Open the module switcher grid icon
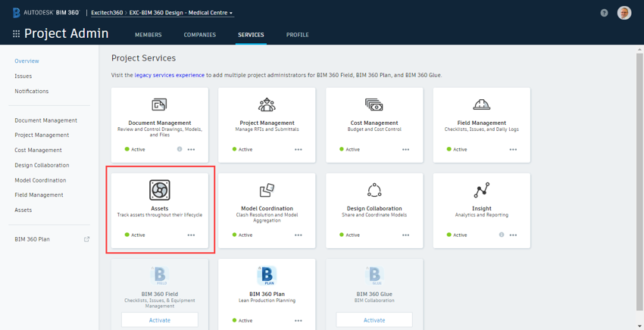This screenshot has height=330, width=644. pos(17,33)
